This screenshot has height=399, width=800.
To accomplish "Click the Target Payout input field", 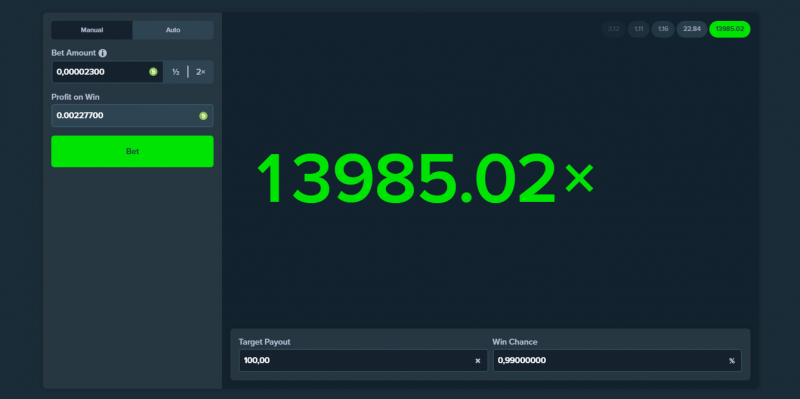I will point(363,361).
